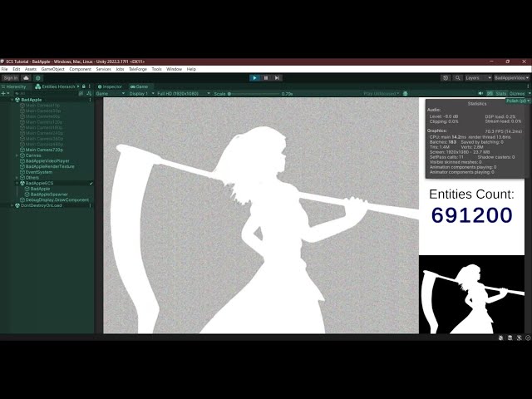Click the third status bar icon at bottom right
532x399 pixels.
tap(519, 337)
